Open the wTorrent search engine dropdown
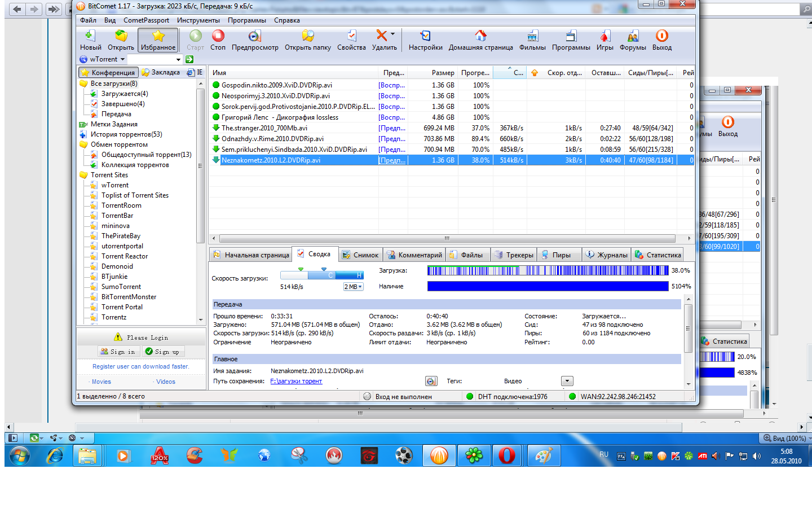Screen dimensions: 812x508 pos(122,59)
